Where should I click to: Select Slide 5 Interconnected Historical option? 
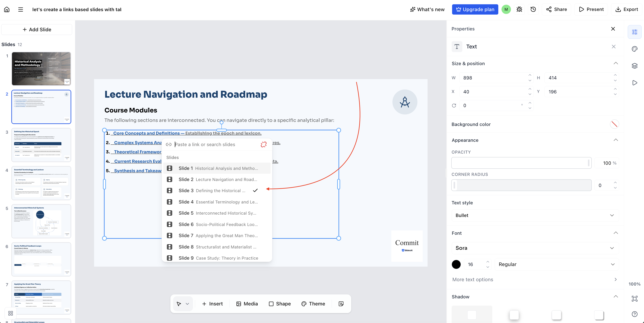pyautogui.click(x=217, y=213)
